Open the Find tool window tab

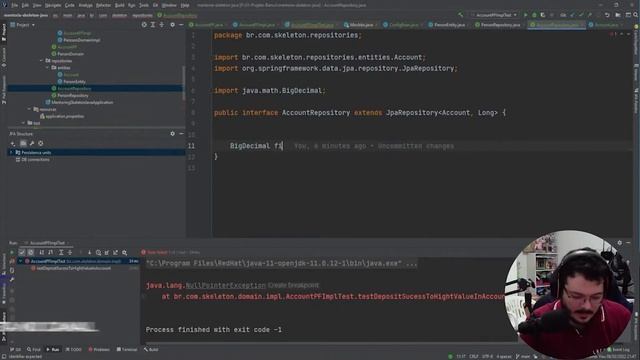pos(33,349)
